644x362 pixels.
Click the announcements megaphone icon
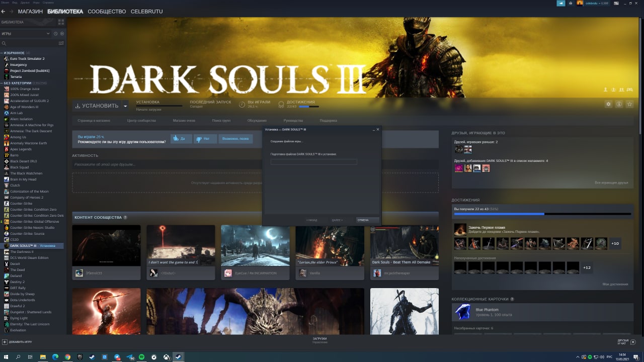561,3
